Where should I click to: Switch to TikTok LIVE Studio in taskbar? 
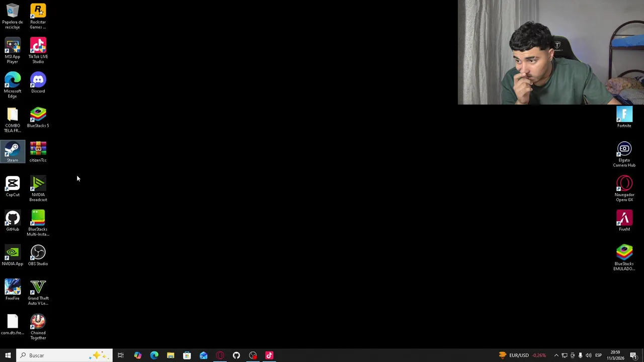[269, 355]
